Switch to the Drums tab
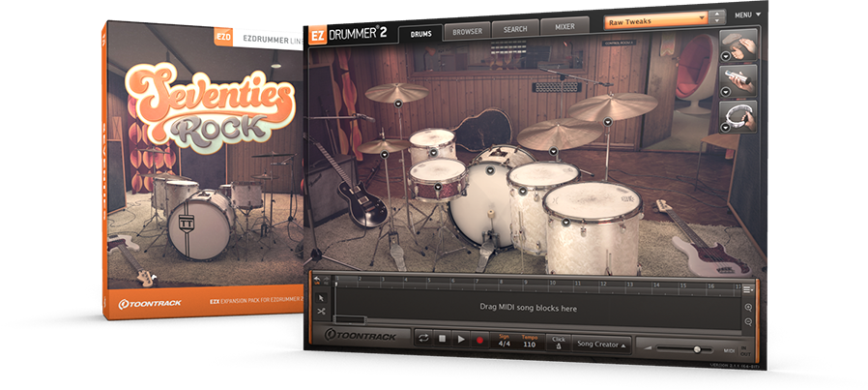 click(420, 33)
